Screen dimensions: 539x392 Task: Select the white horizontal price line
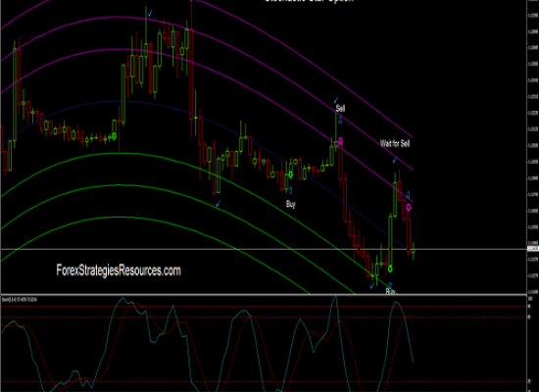(264, 249)
